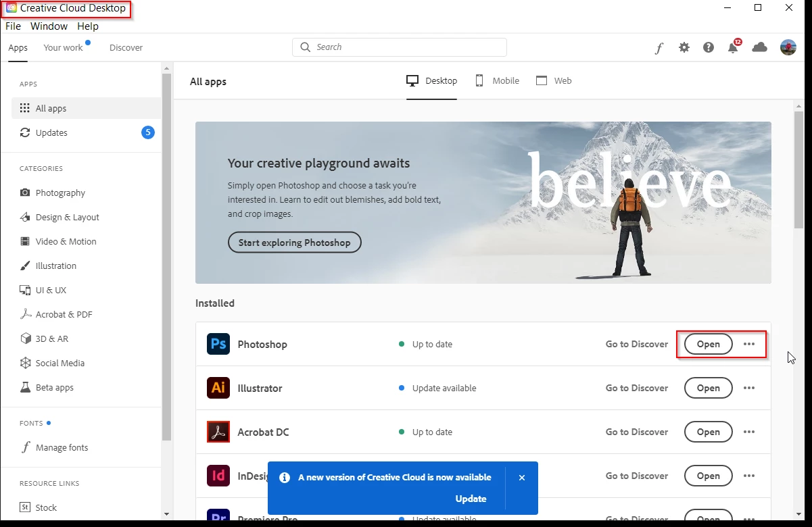Screen dimensions: 812x527
Task: Click main content scroll up arrow
Action: 799,106
